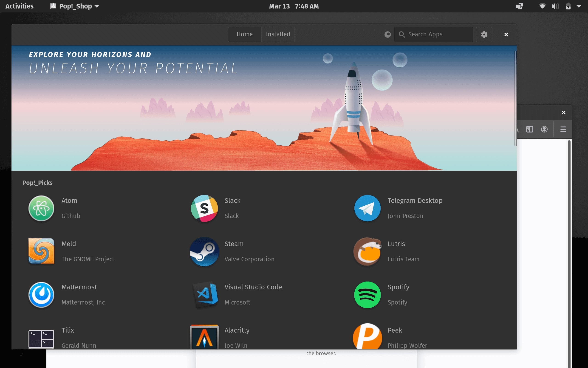Click the Mattermost, Inc. label
This screenshot has height=368, width=588.
(x=84, y=302)
